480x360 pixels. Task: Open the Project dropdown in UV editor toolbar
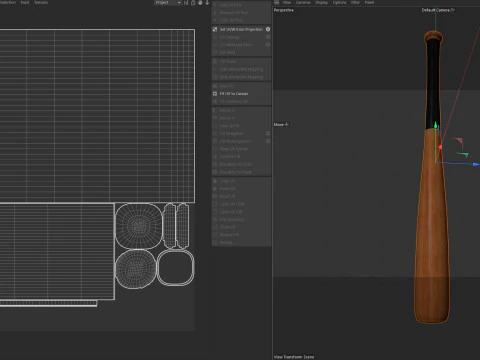click(x=168, y=3)
